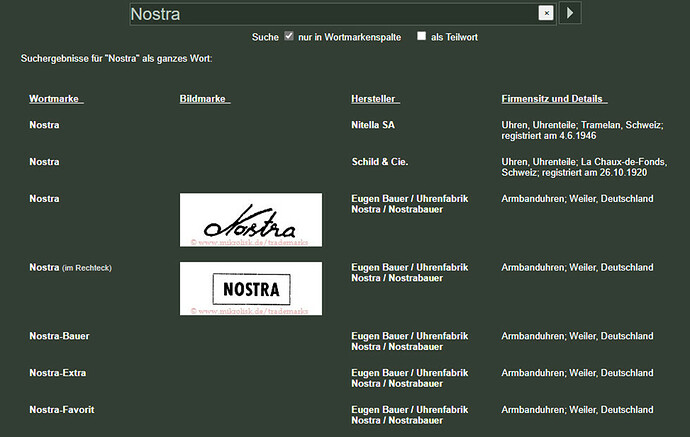Click details registered 26.10.1920 La Chaux-de-Fonds
The image size is (690, 437).
pyautogui.click(x=584, y=167)
